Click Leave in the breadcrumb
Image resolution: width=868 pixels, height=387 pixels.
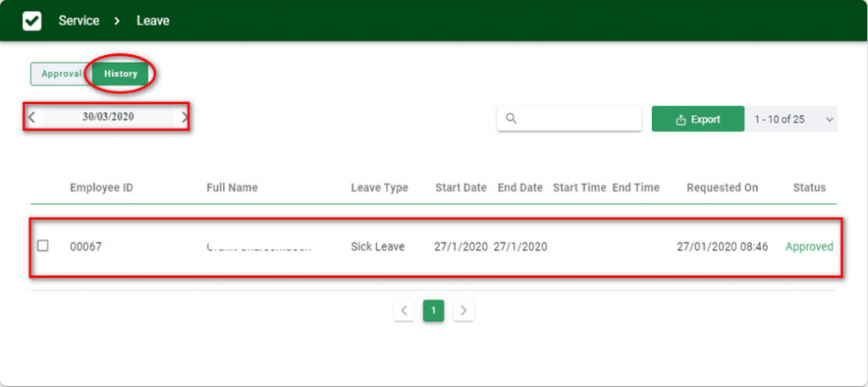click(153, 20)
